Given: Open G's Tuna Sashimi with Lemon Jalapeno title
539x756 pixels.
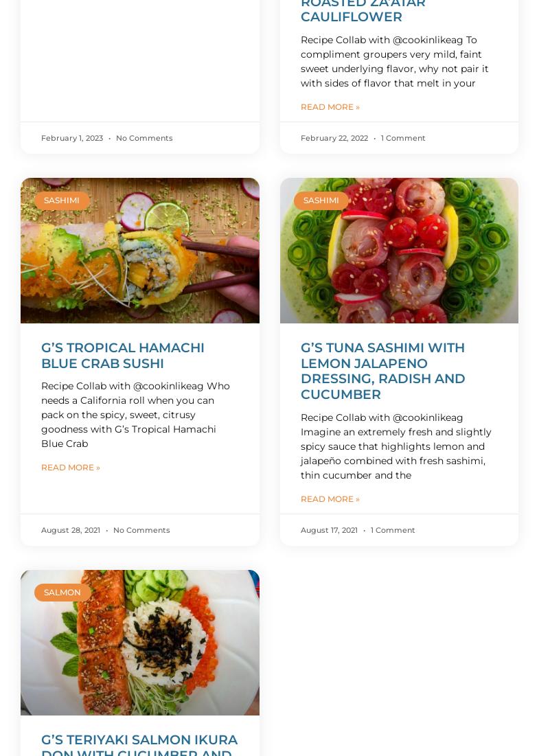Looking at the screenshot, I should click(x=383, y=371).
